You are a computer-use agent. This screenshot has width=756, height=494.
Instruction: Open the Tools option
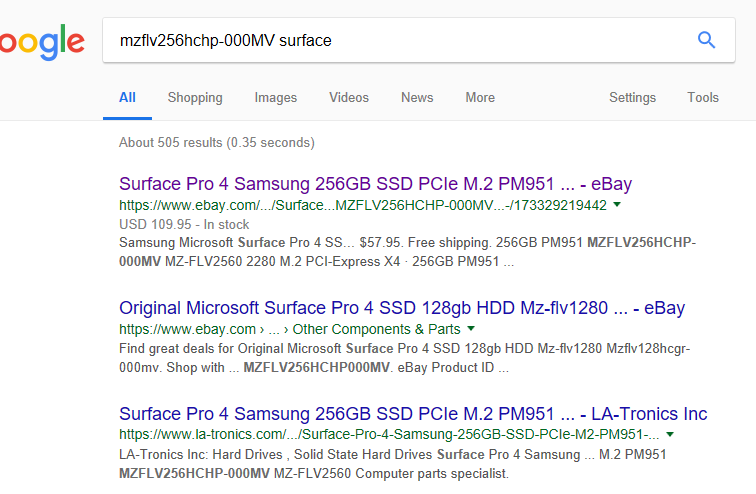703,98
